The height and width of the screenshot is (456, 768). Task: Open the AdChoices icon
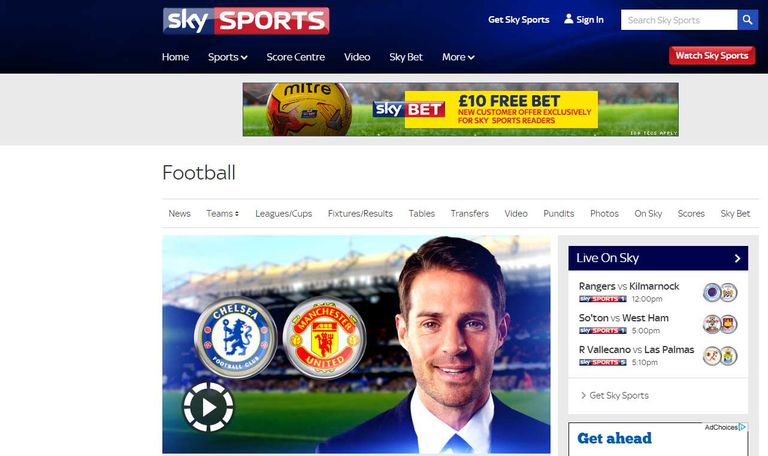tap(743, 427)
